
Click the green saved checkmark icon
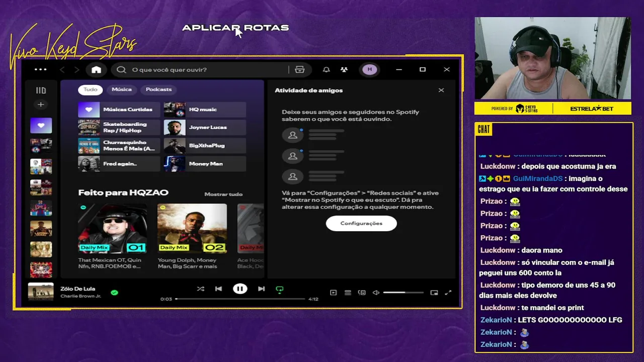tap(114, 292)
